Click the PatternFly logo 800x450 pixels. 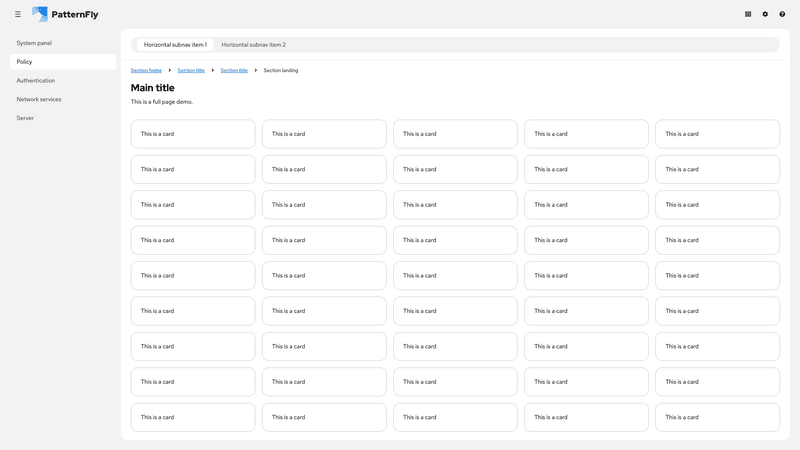pos(65,14)
